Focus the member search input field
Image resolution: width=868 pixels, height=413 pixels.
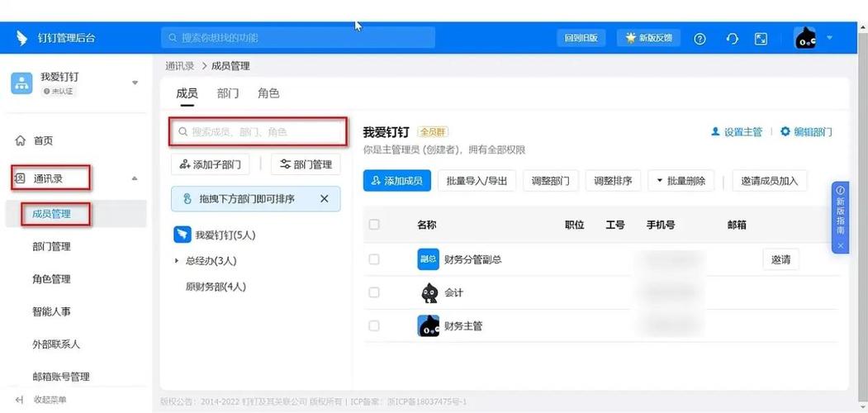258,132
